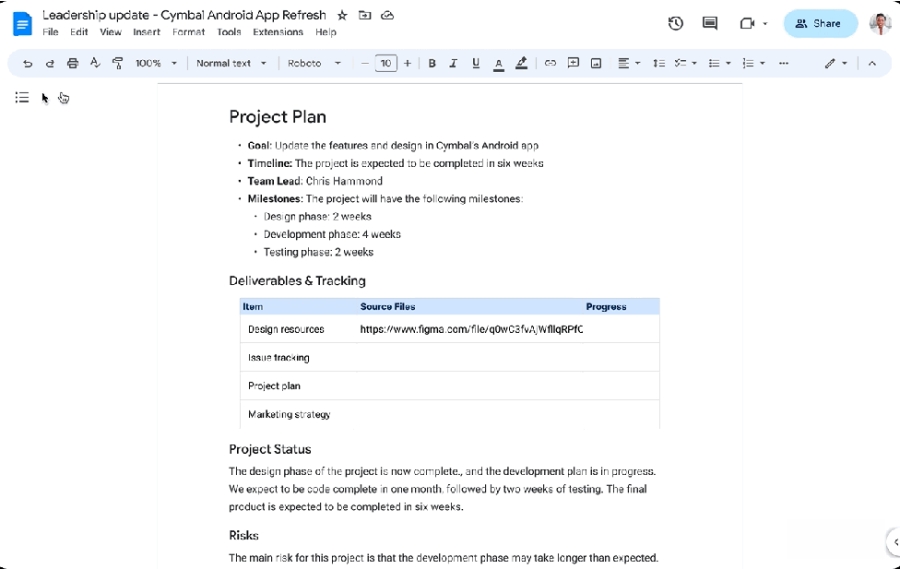
Task: Toggle bold formatting
Action: click(432, 63)
